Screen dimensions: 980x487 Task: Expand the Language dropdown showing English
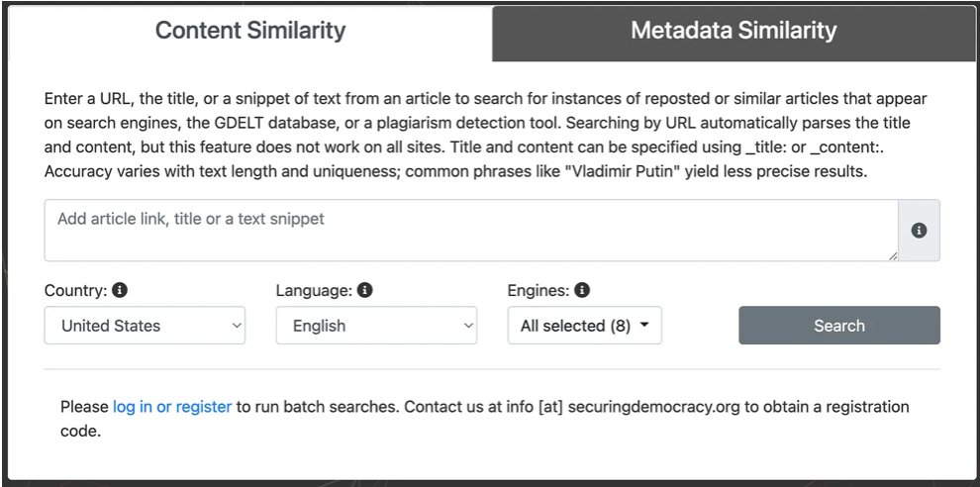(376, 326)
